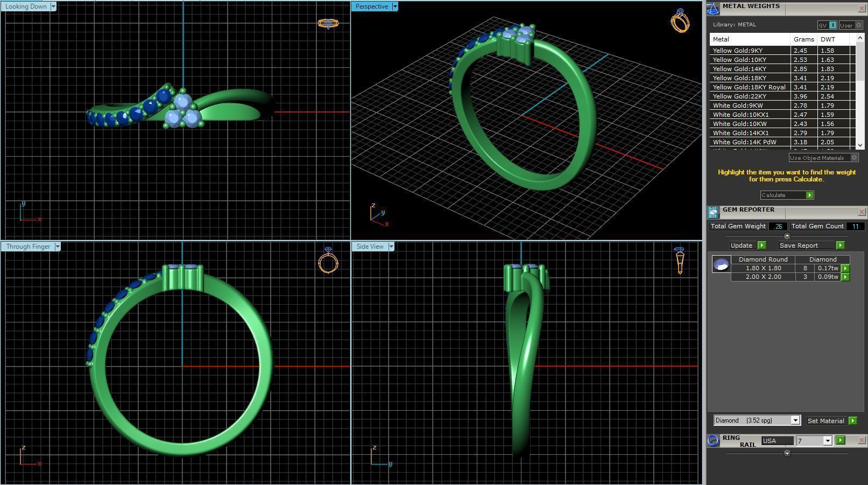The width and height of the screenshot is (868, 485).
Task: Click the Ring Rail circle icon
Action: click(713, 441)
